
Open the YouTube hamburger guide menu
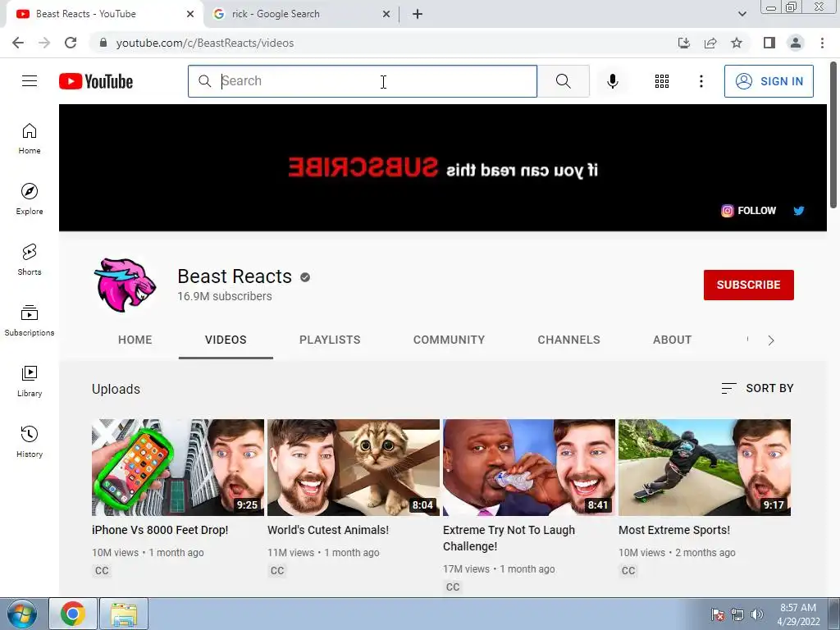pos(30,81)
